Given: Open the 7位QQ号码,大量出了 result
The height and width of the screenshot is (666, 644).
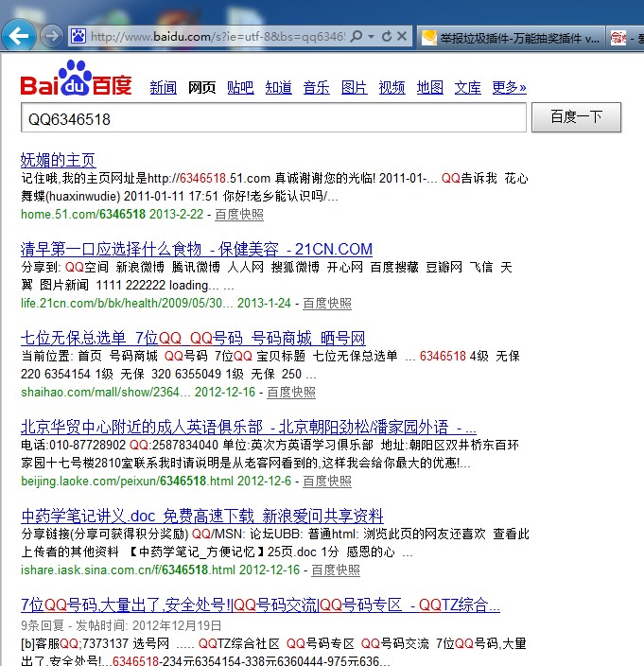Looking at the screenshot, I should pos(260,605).
